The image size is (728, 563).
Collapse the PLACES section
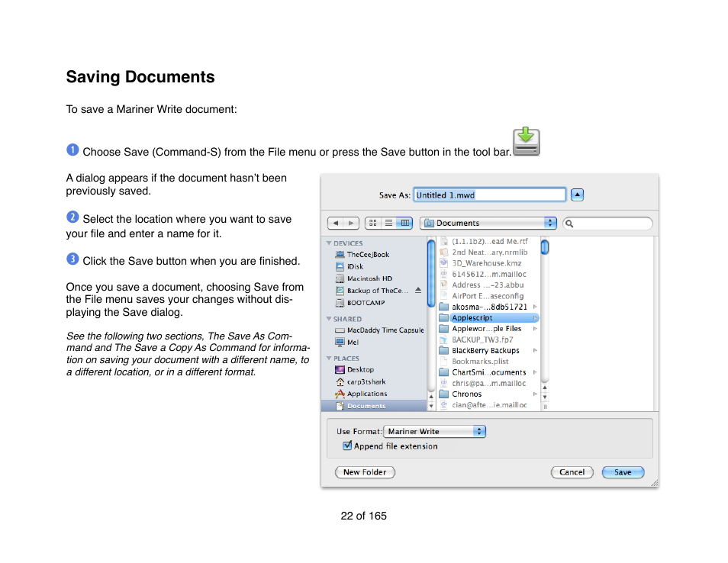point(329,358)
